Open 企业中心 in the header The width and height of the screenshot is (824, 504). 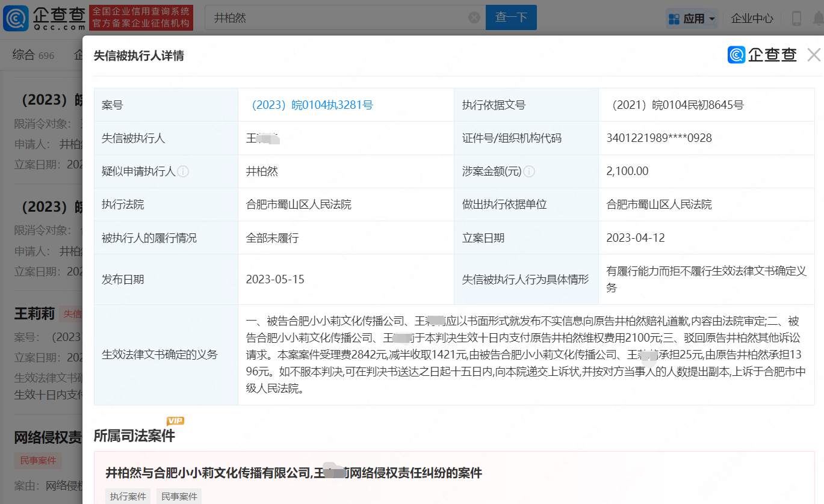[x=752, y=19]
